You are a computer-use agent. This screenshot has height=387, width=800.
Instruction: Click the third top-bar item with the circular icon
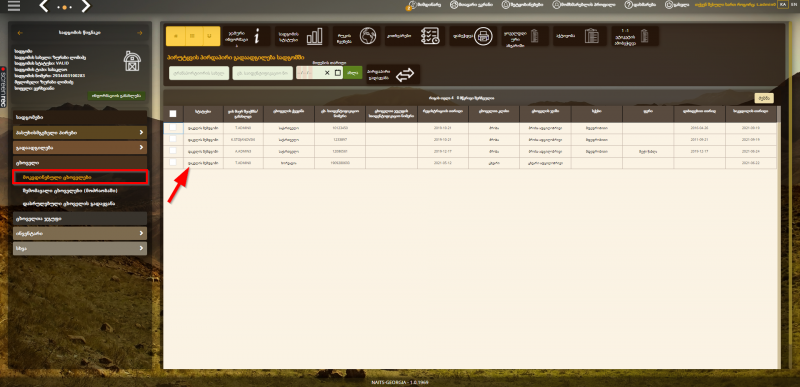(523, 5)
